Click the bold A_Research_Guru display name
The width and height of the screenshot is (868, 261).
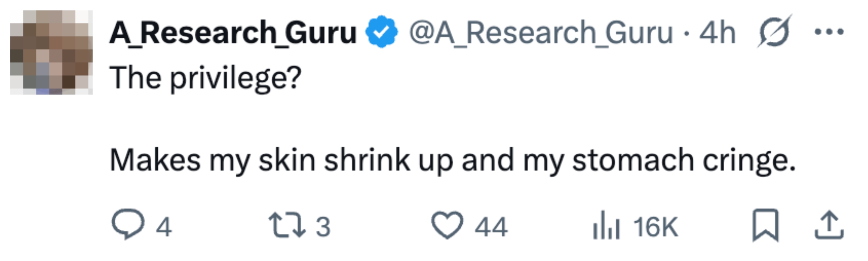233,33
